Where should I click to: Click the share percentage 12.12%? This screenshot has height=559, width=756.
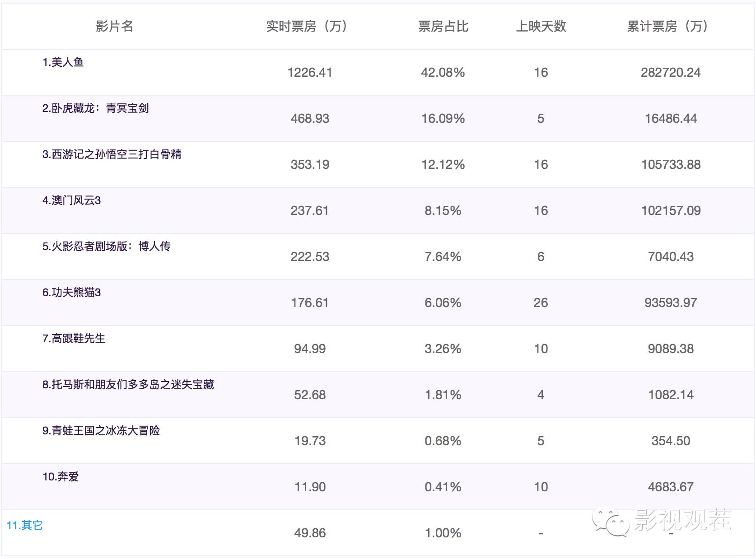pos(443,165)
